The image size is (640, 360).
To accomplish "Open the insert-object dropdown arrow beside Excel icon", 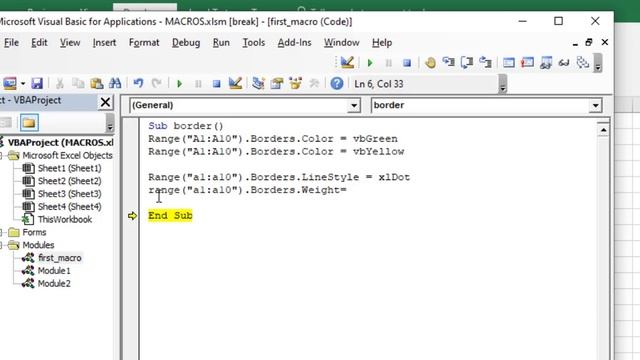I will (x=23, y=84).
